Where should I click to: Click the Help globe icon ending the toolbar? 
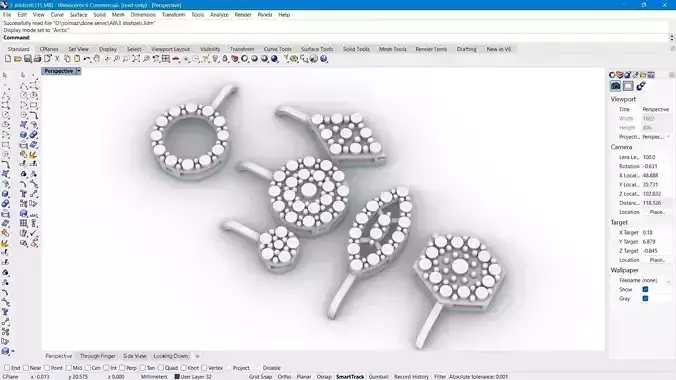click(324, 59)
